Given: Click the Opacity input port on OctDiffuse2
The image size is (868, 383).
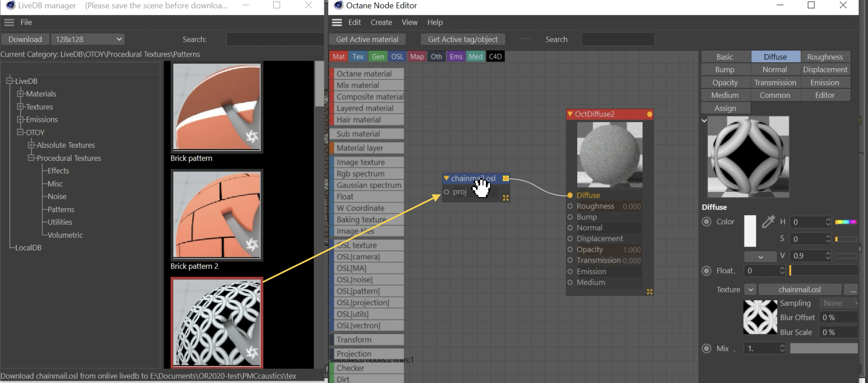Looking at the screenshot, I should click(570, 250).
